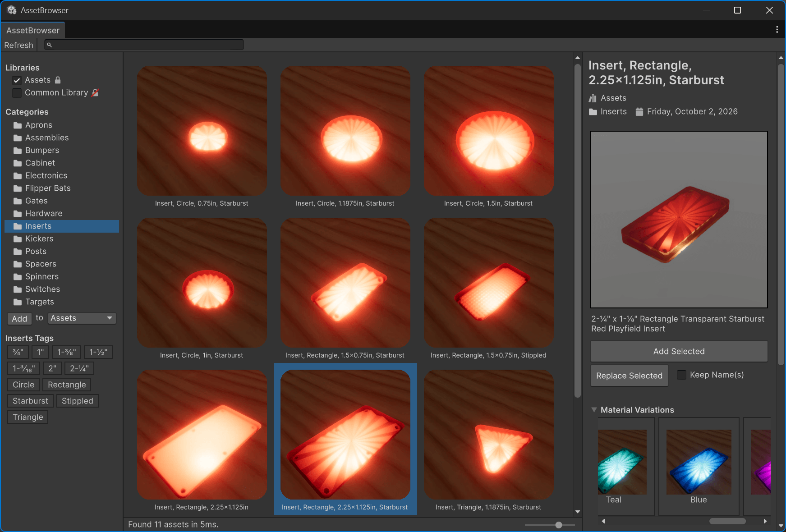Toggle the 1" size tag
Viewport: 786px width, 532px height.
41,352
